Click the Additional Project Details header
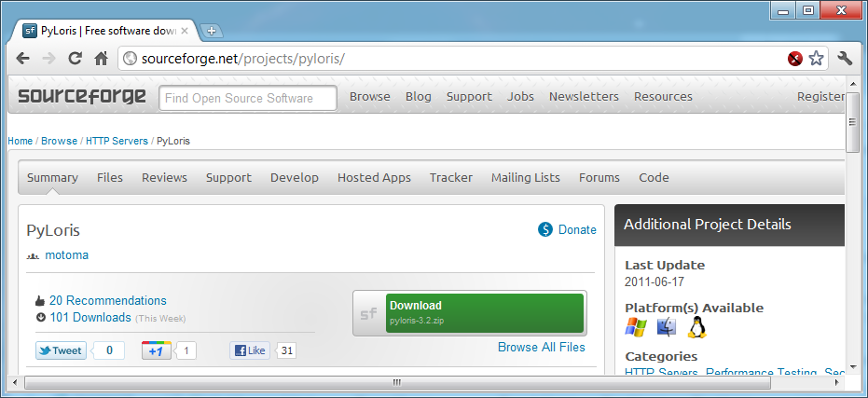This screenshot has width=868, height=398. click(730, 225)
